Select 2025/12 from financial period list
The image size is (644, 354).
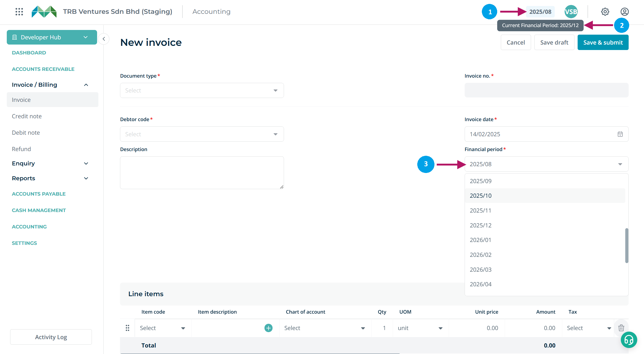point(481,225)
